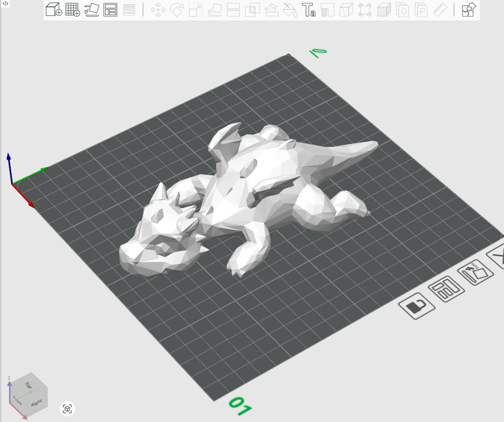The image size is (504, 422).
Task: Click the fit view cube icon
Action: (x=67, y=409)
